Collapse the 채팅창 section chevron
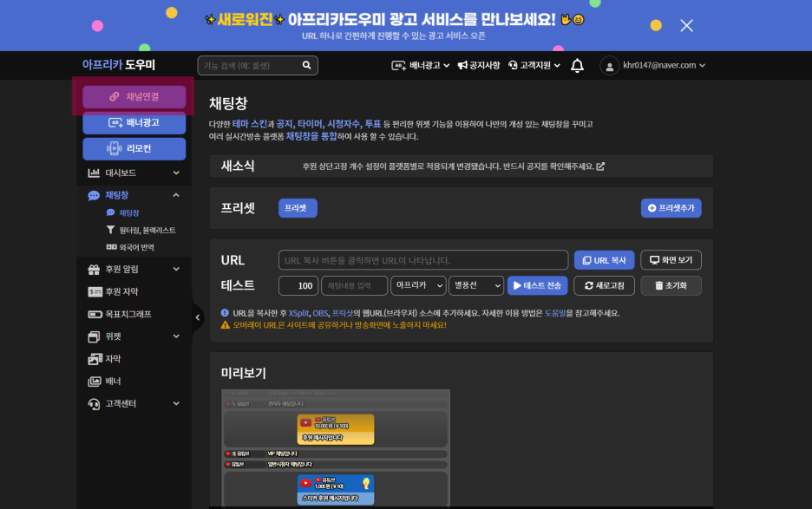The image size is (812, 509). tap(176, 195)
